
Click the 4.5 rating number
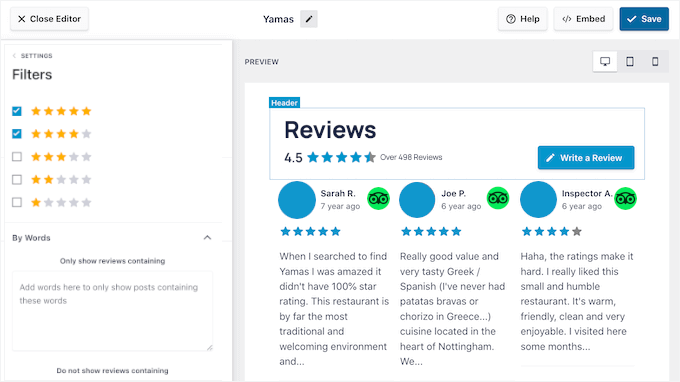pyautogui.click(x=293, y=158)
